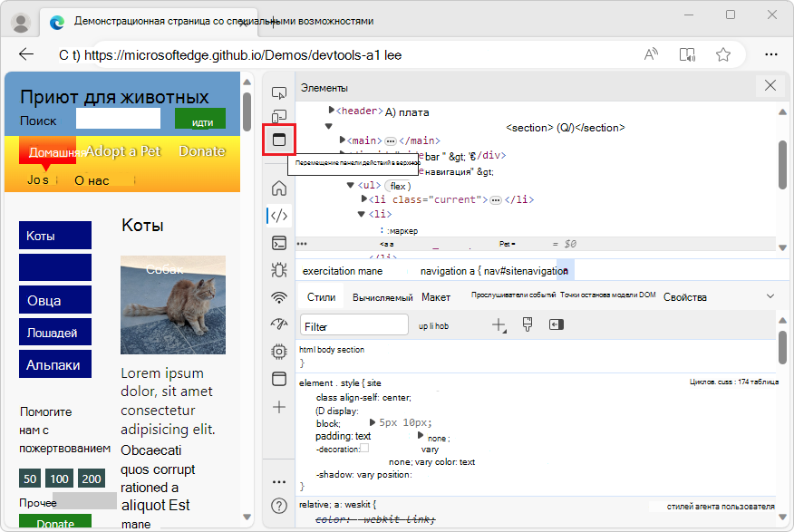The height and width of the screenshot is (532, 794).
Task: Open the Application window icon
Action: [x=279, y=379]
